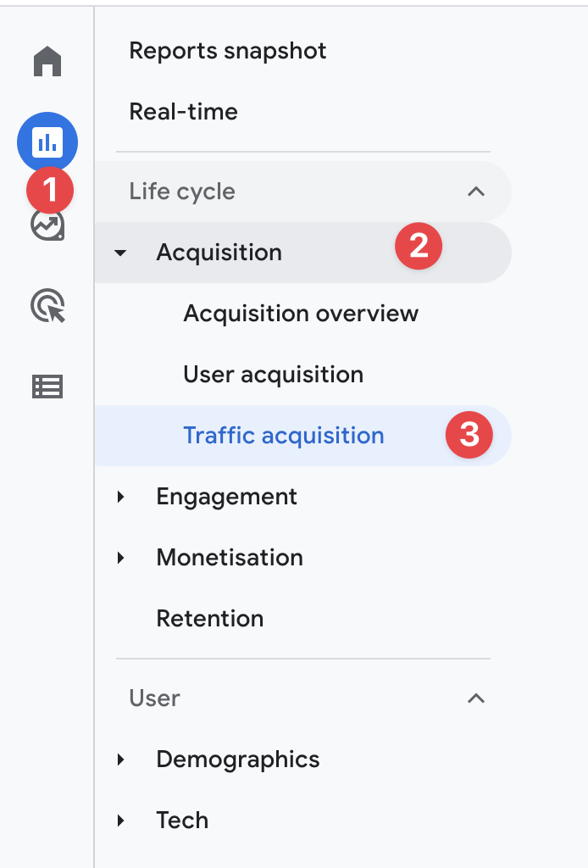Open the Advertising cursor target icon

pyautogui.click(x=47, y=305)
